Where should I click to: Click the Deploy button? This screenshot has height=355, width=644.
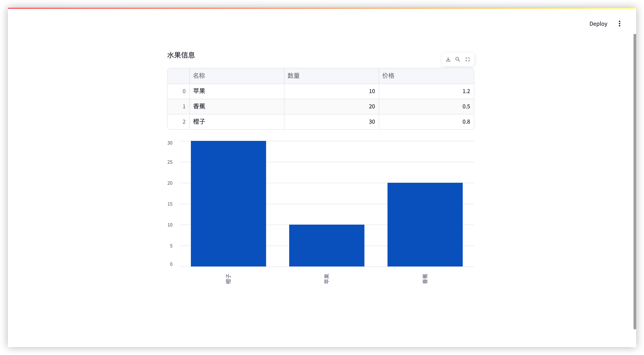coord(598,24)
